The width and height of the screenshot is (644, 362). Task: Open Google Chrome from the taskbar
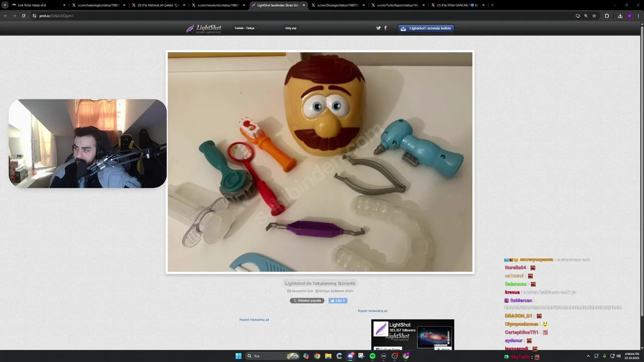317,356
